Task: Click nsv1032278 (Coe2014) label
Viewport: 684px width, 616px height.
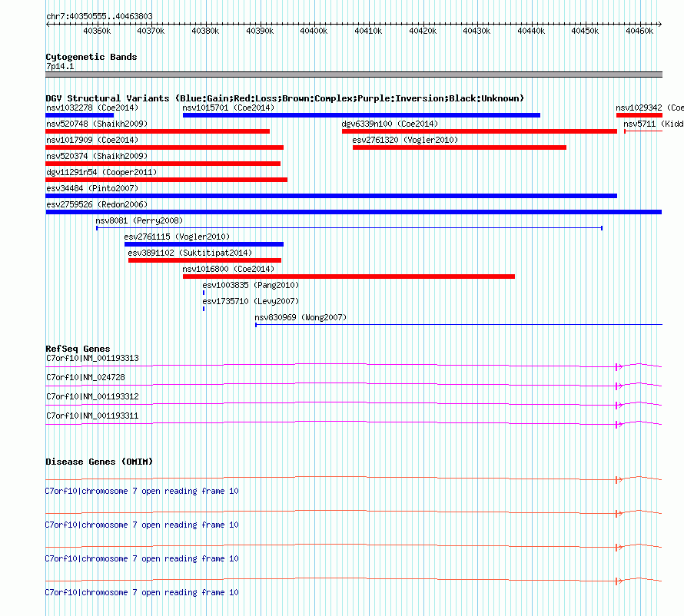Action: [x=92, y=108]
